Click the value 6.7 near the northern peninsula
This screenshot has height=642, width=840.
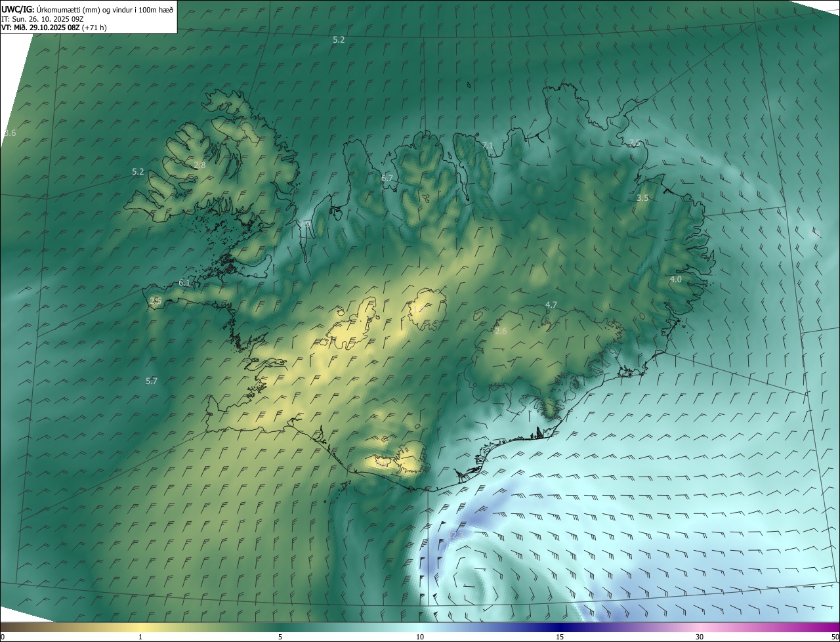pos(387,178)
